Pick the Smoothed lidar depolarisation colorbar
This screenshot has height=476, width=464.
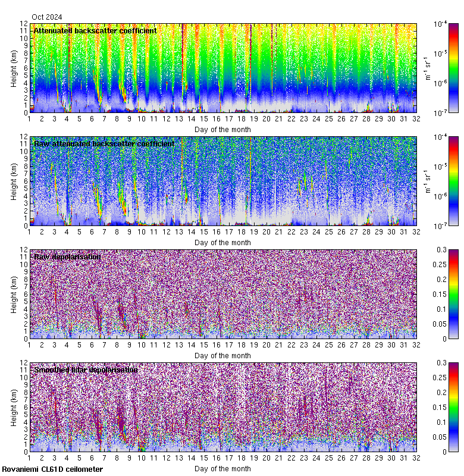437,407
